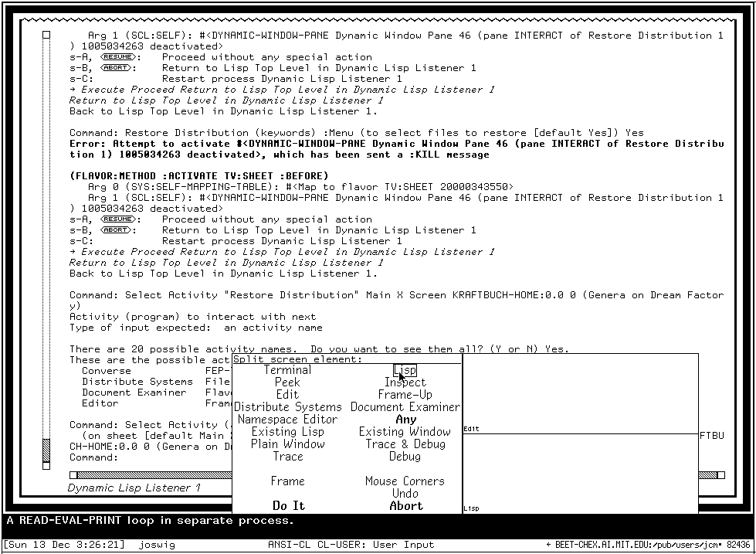Click the vertical scrollbar's shaded thumb
The height and width of the screenshot is (554, 756).
(46, 450)
